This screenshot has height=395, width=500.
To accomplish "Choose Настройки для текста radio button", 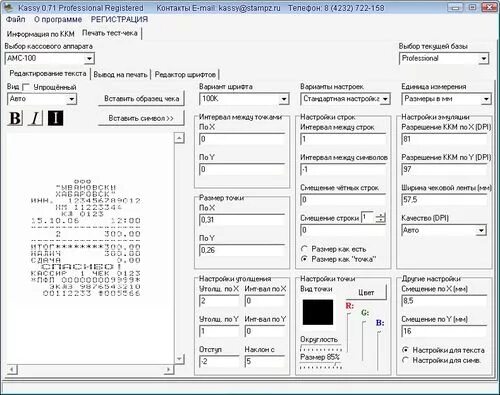I will coord(405,350).
